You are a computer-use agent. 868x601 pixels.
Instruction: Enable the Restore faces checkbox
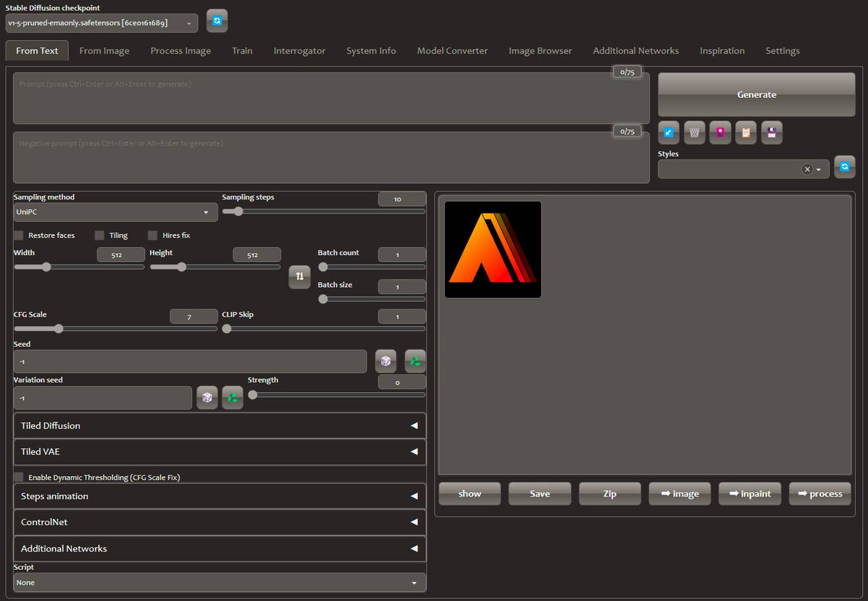point(19,235)
